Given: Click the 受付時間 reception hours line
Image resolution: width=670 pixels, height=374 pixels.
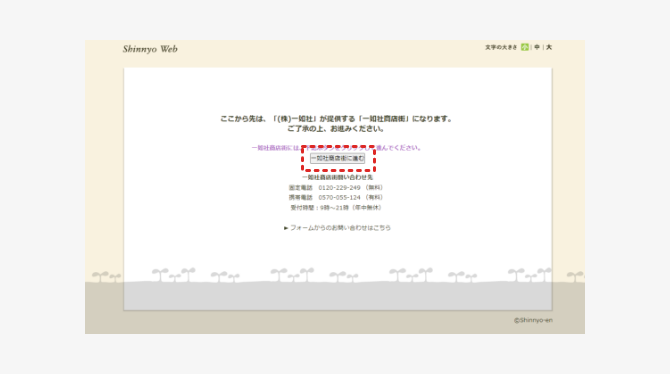Looking at the screenshot, I should 337,208.
